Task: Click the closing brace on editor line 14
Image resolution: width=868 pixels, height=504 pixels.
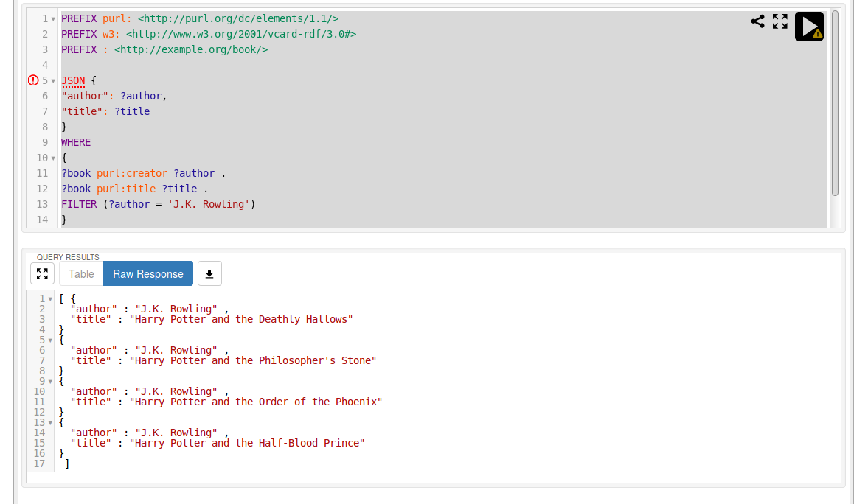Action: [x=64, y=220]
